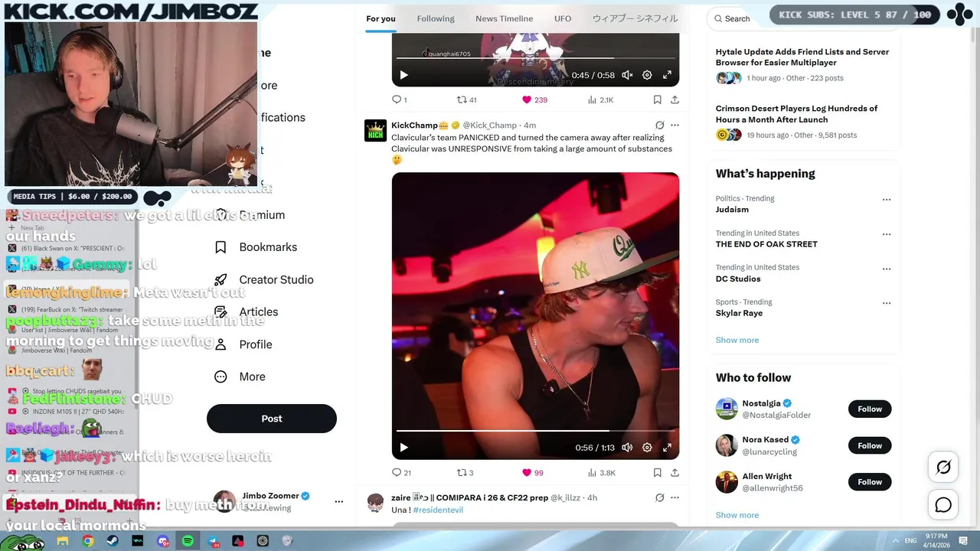Show more trends under What's happening
Image resolution: width=980 pixels, height=551 pixels.
click(x=737, y=340)
